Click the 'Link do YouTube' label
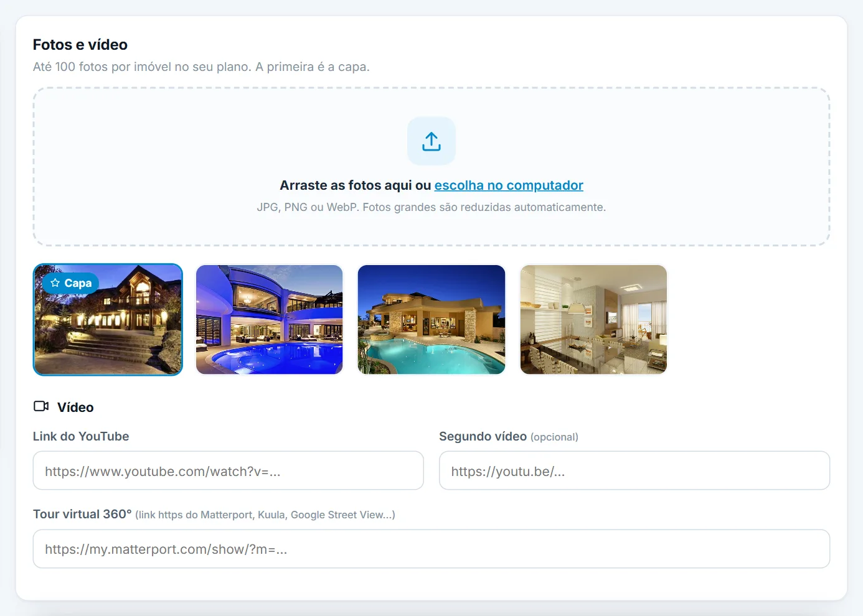The width and height of the screenshot is (863, 616). (81, 436)
